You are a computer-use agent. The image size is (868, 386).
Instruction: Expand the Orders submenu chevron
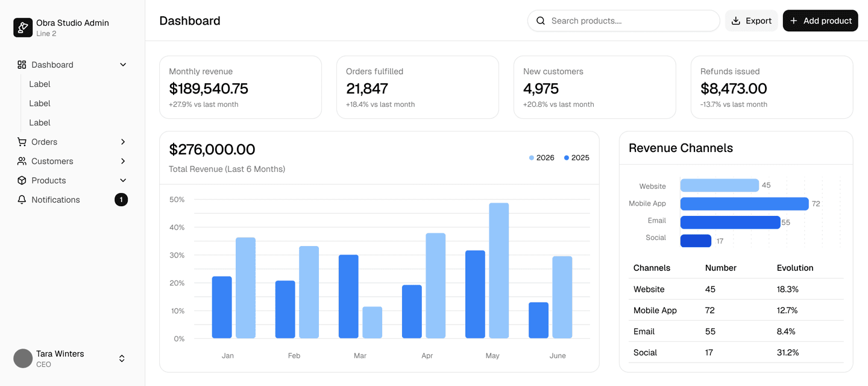point(123,142)
